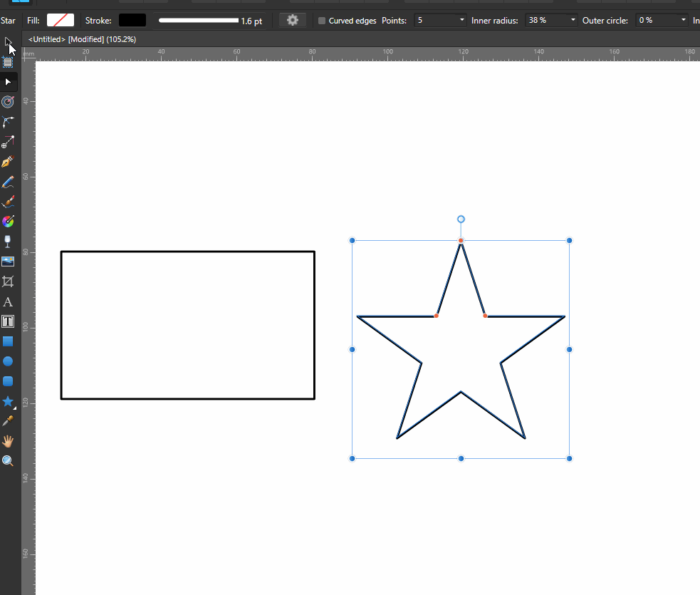
Task: Click the bottom-center selection handle
Action: coord(461,458)
